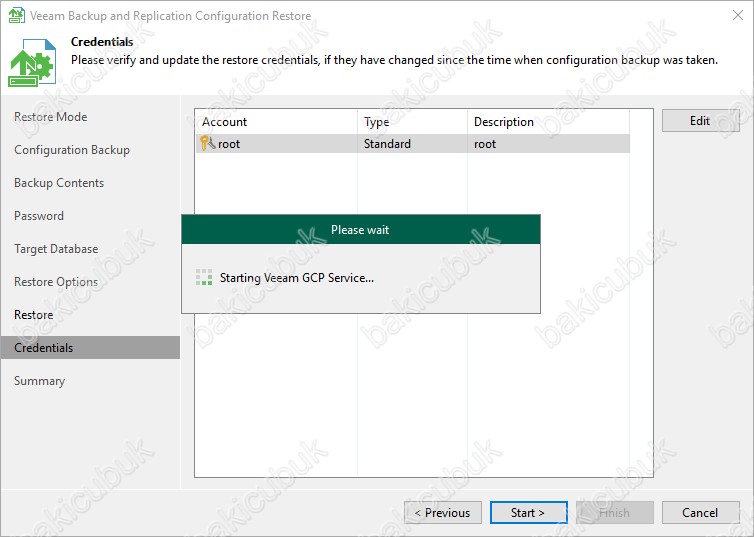This screenshot has width=754, height=537.
Task: Select the Credentials step
Action: (90, 348)
